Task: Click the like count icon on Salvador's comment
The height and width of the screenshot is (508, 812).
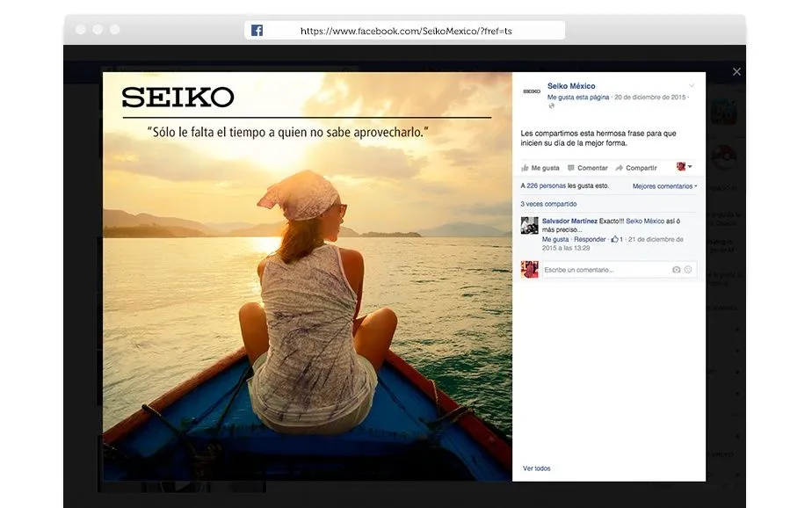Action: [x=614, y=239]
